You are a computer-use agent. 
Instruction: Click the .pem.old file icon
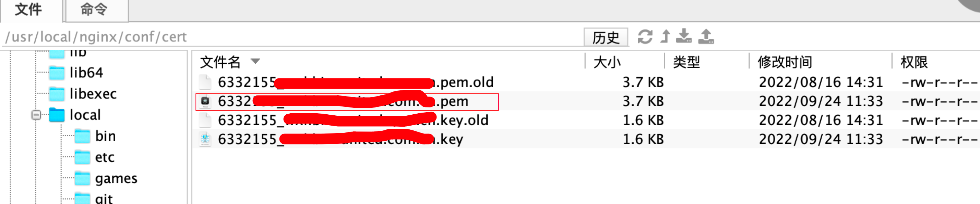(205, 82)
